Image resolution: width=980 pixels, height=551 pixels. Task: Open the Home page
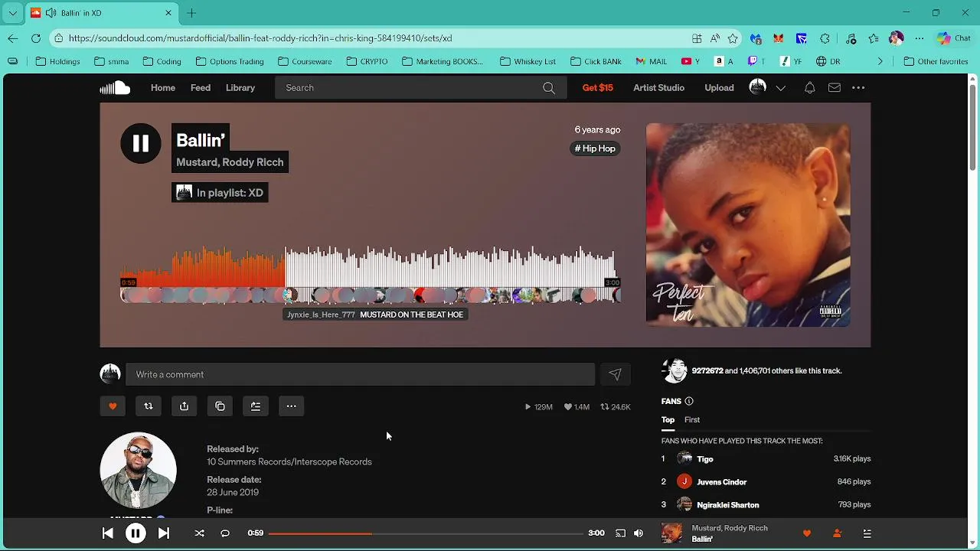click(163, 88)
